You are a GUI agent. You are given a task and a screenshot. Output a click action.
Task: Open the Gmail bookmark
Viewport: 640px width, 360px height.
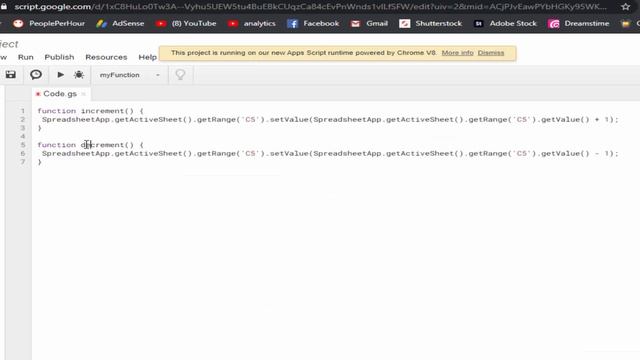point(369,24)
